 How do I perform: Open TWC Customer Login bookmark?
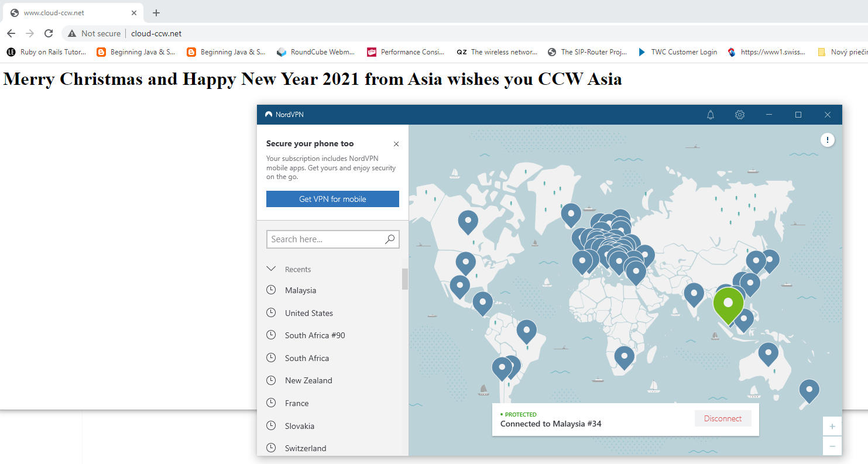pyautogui.click(x=677, y=52)
